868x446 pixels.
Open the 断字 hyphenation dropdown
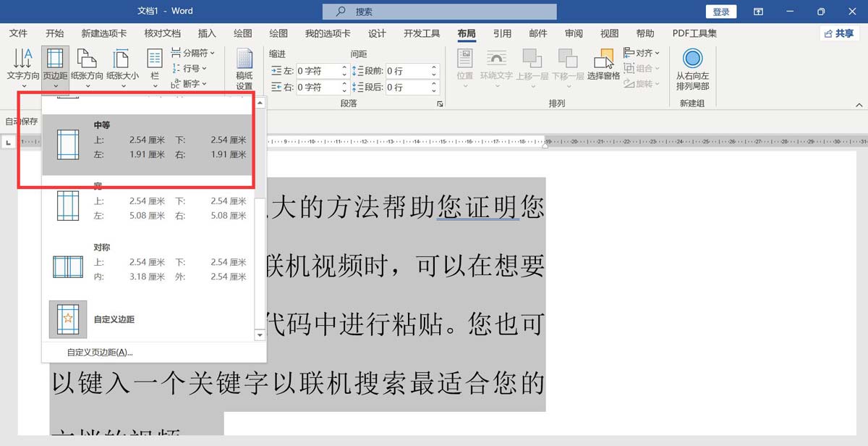[x=188, y=84]
